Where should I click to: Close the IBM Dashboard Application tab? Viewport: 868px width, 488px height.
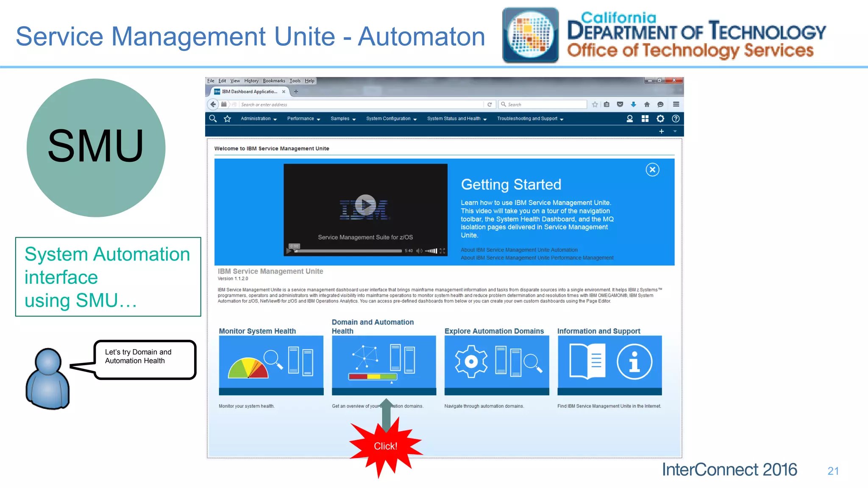284,91
